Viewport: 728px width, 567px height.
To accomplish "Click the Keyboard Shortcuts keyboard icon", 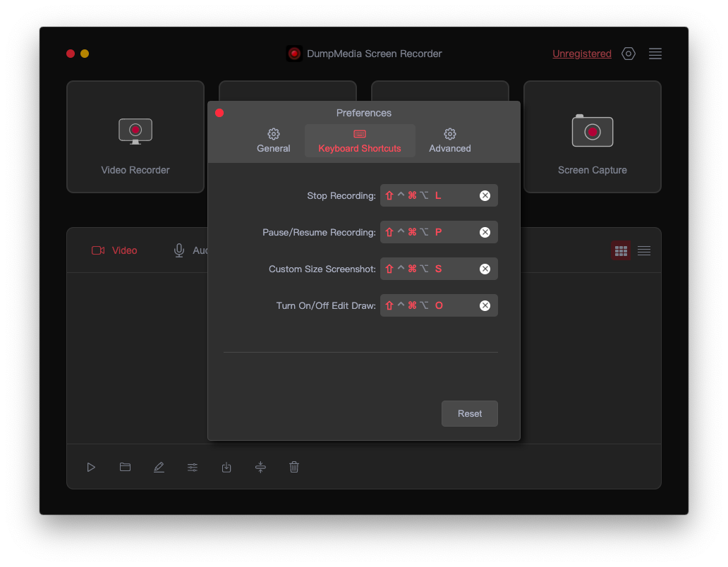I will (x=360, y=134).
